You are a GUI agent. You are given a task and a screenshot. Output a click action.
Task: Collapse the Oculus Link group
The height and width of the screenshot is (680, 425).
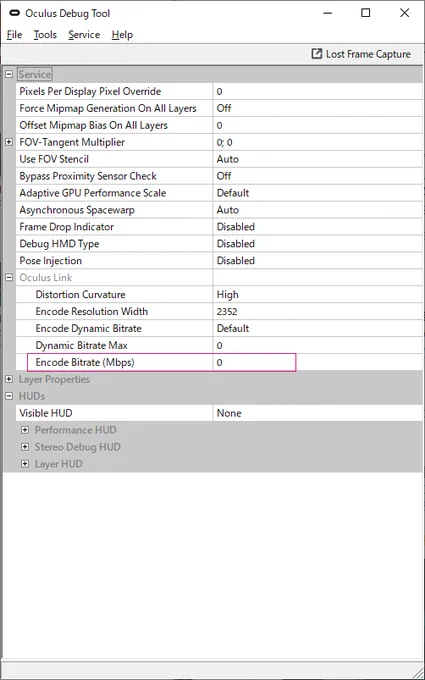[9, 278]
